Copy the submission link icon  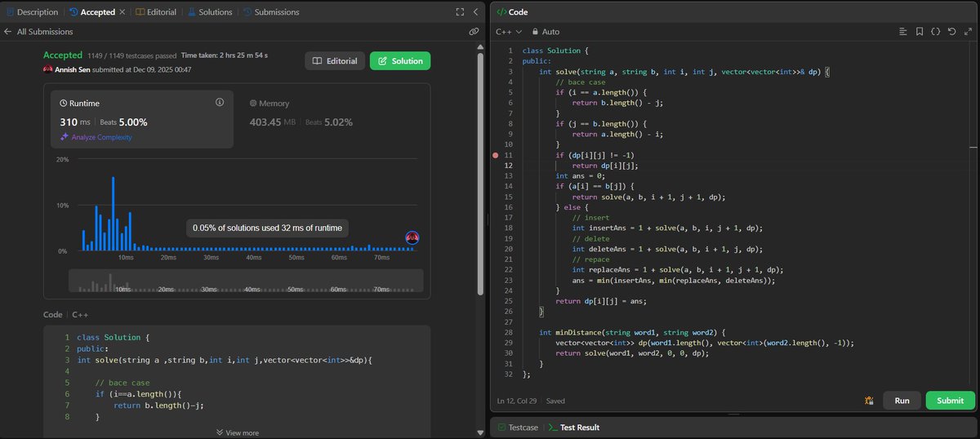coord(473,32)
